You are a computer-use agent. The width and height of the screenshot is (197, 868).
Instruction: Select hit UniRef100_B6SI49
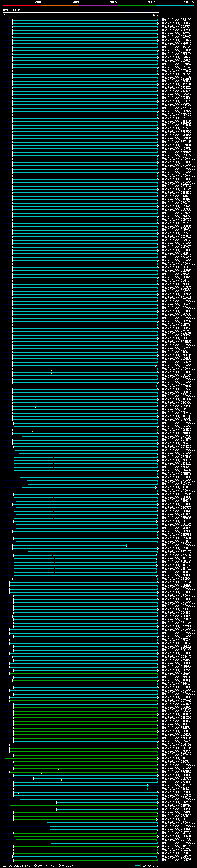click(x=177, y=67)
